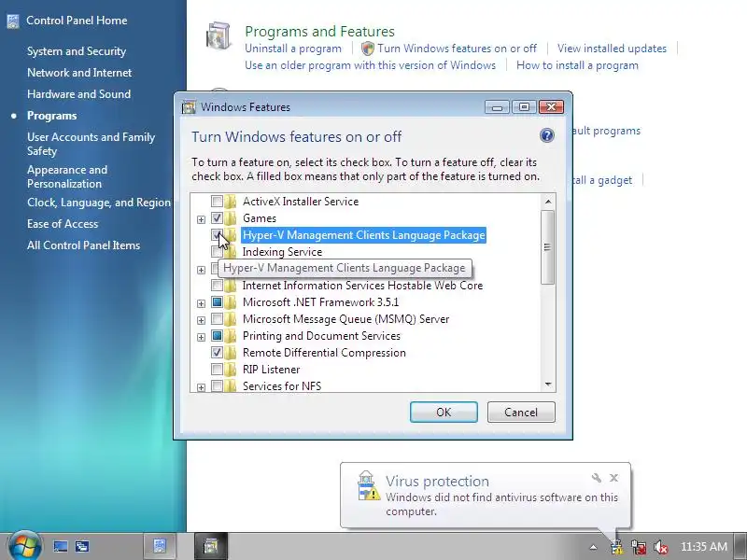This screenshot has width=747, height=560.
Task: Open User Accounts and Family Safety
Action: 91,145
